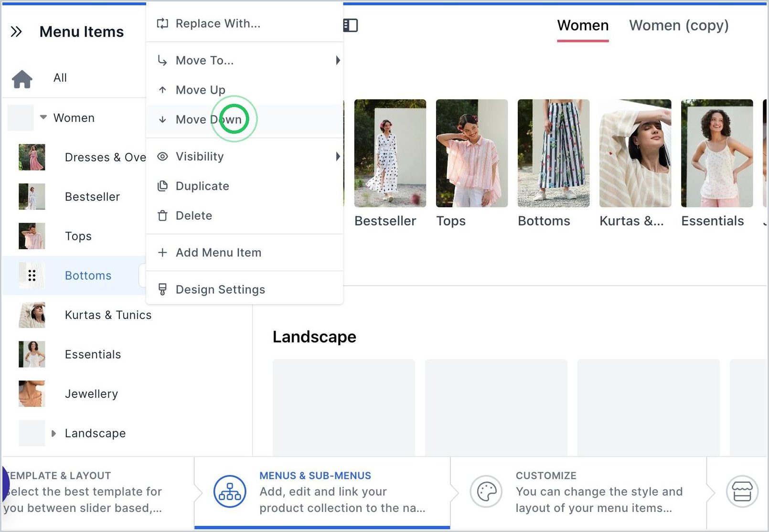
Task: Click the Bestseller polka dot dress thumbnail
Action: point(390,153)
